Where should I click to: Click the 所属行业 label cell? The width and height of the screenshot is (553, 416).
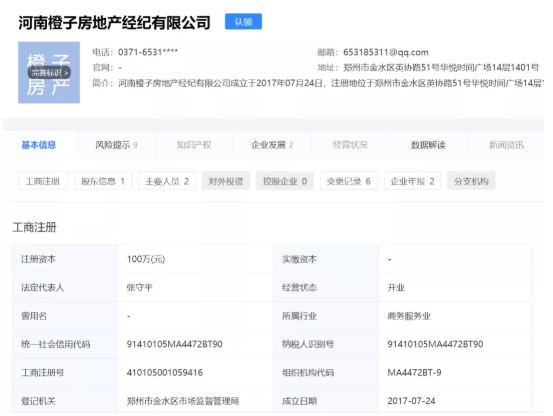[326, 316]
